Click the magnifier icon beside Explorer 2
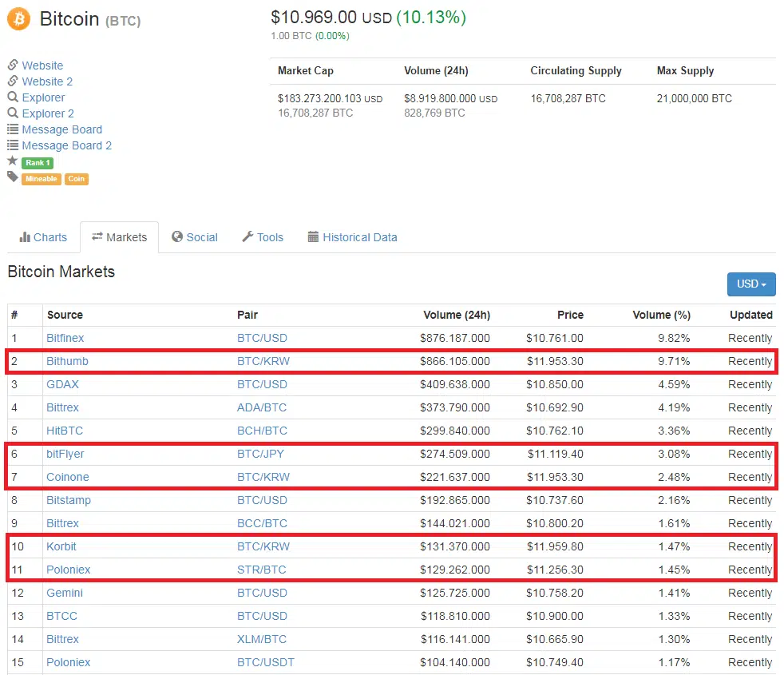Image resolution: width=784 pixels, height=675 pixels. click(x=13, y=113)
